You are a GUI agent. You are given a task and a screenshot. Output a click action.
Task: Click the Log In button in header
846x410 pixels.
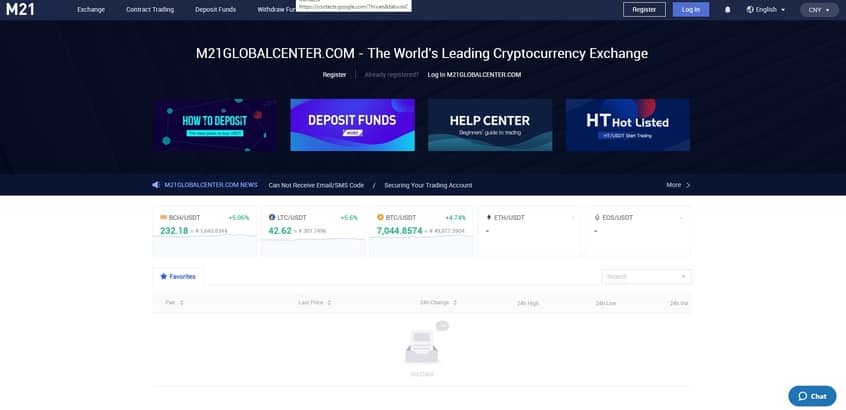(691, 10)
